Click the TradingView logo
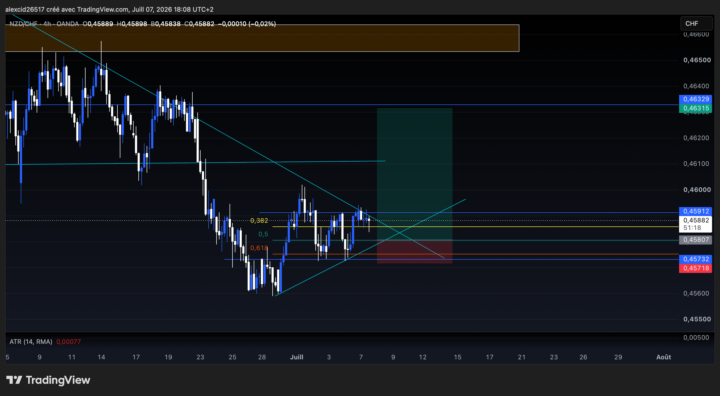This screenshot has height=396, width=720. [48, 380]
